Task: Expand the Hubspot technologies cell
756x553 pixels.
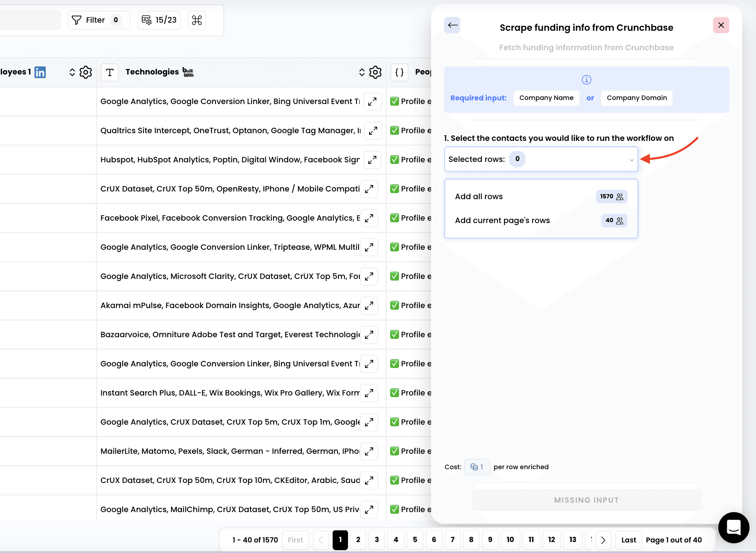Action: [x=372, y=160]
